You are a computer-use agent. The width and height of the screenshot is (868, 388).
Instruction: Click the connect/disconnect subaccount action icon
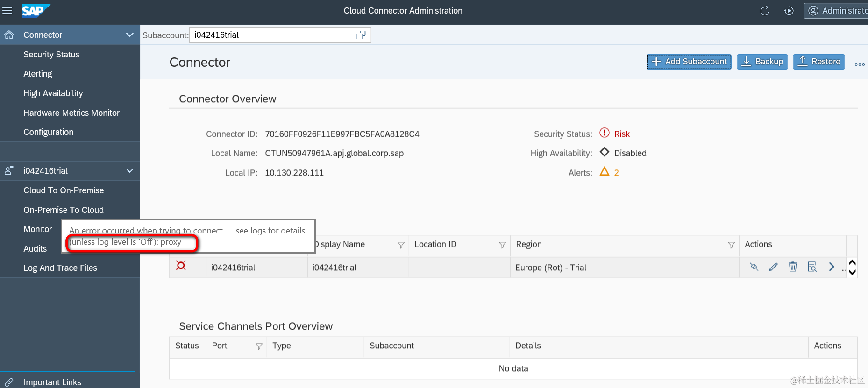pyautogui.click(x=754, y=267)
